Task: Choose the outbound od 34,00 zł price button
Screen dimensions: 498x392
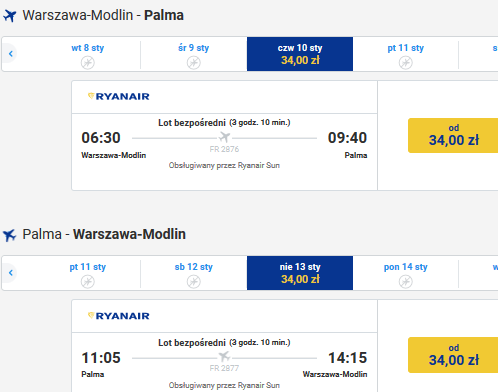Action: [x=453, y=135]
